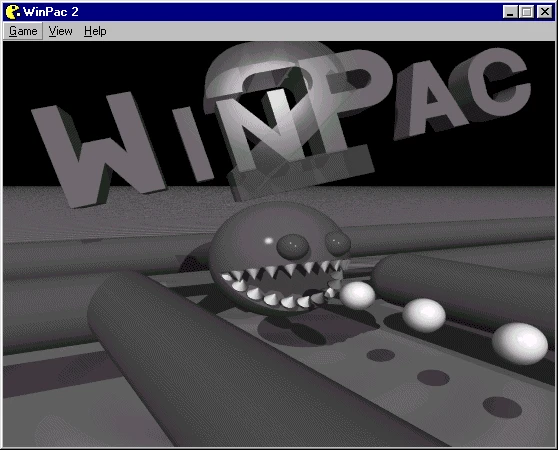The image size is (558, 450).
Task: Click the monster's left eye
Action: click(x=293, y=247)
